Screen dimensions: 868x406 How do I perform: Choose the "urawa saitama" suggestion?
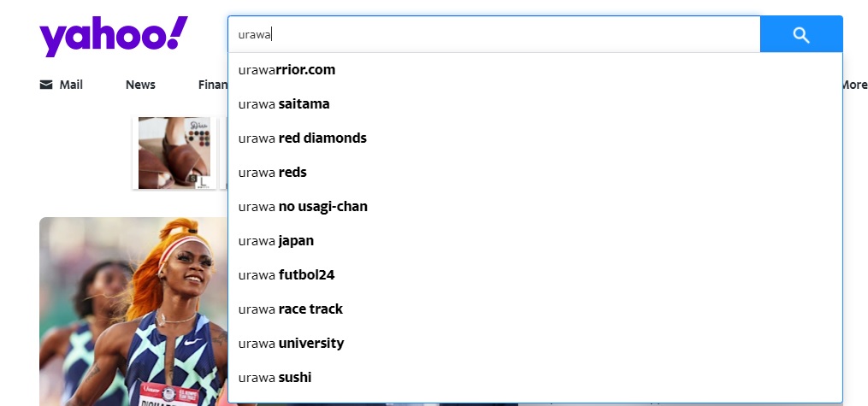(284, 104)
